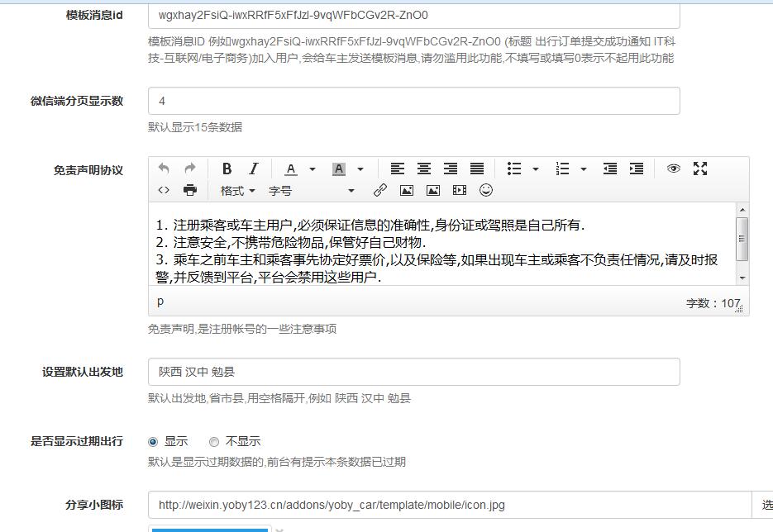Remove thumbnail with the x icon
Screen dimensions: 773x532
point(279,530)
